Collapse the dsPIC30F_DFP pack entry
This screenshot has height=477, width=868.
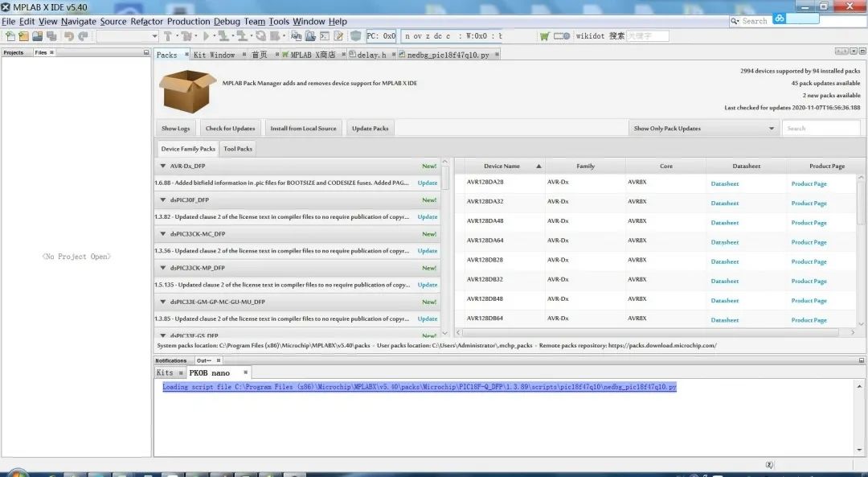pyautogui.click(x=162, y=200)
